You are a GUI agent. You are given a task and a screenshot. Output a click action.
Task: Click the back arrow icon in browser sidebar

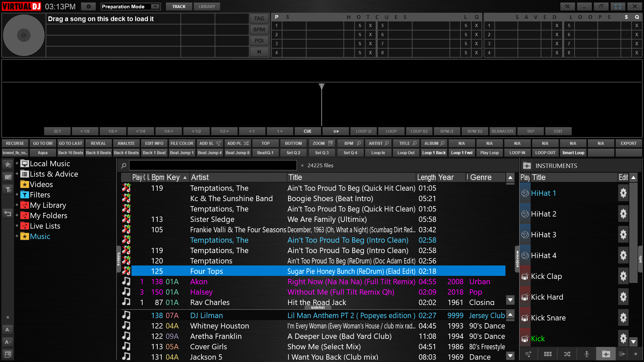pos(8,213)
